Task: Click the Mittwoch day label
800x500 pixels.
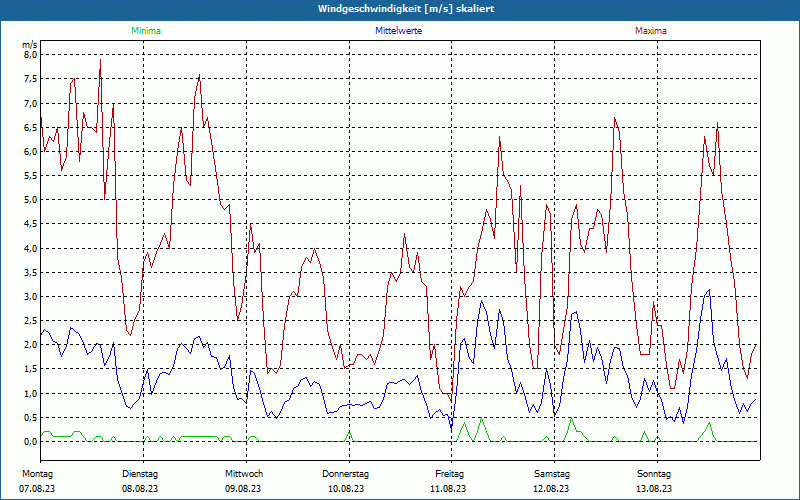Action: tap(244, 474)
